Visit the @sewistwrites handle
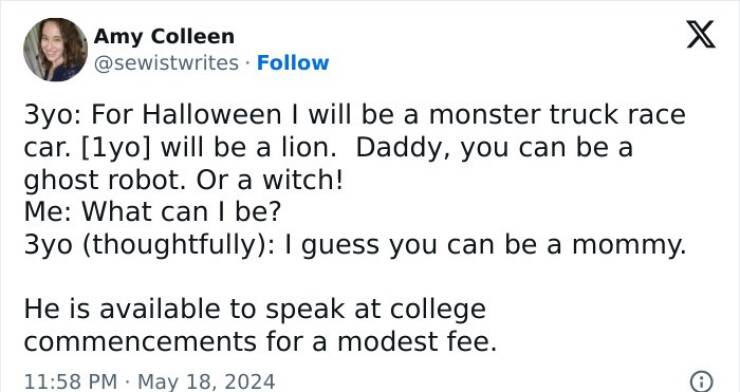This screenshot has width=740, height=392. 166,63
